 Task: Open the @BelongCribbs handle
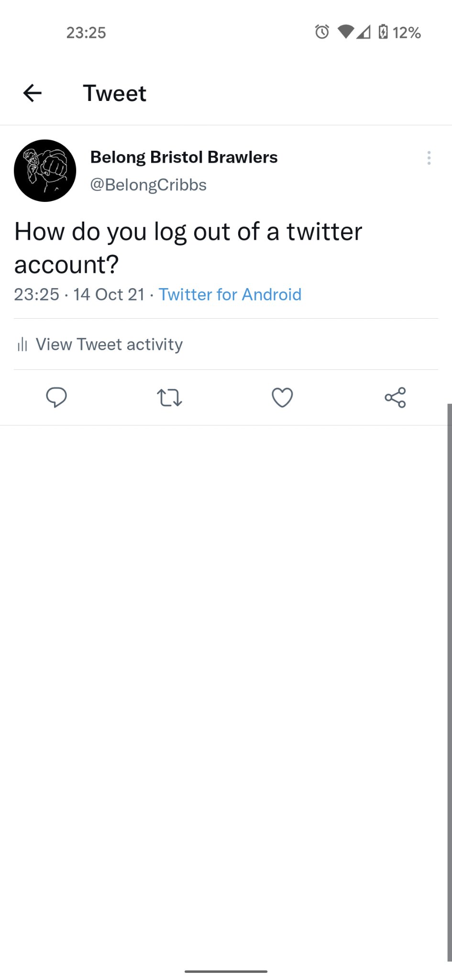coord(148,185)
